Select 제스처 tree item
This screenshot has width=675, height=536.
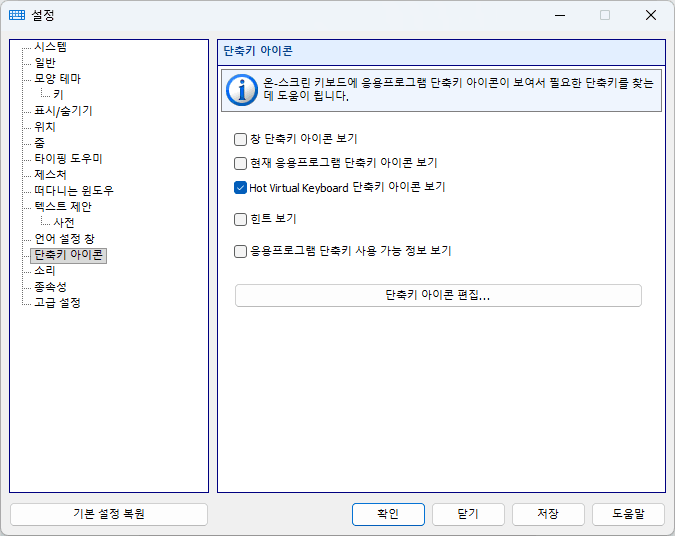(x=50, y=175)
